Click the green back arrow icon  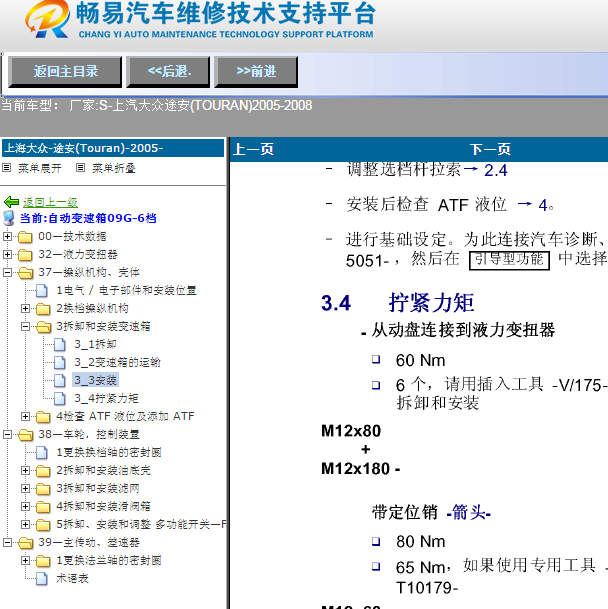pyautogui.click(x=11, y=202)
